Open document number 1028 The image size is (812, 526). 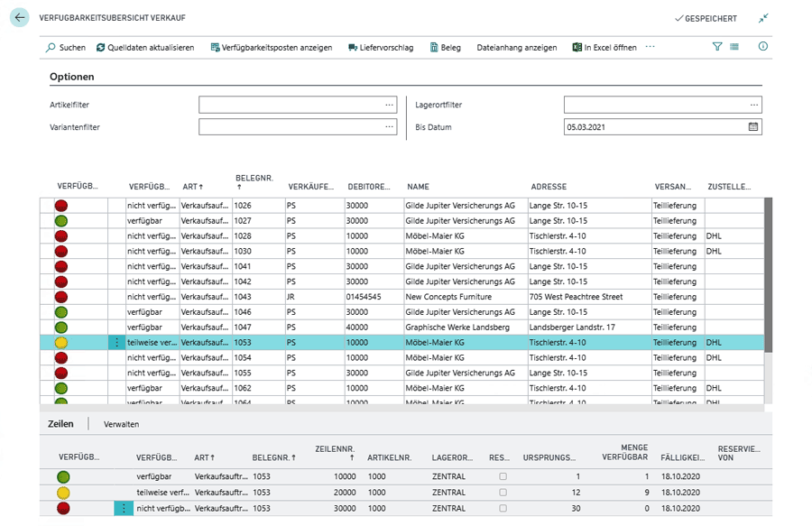click(243, 236)
